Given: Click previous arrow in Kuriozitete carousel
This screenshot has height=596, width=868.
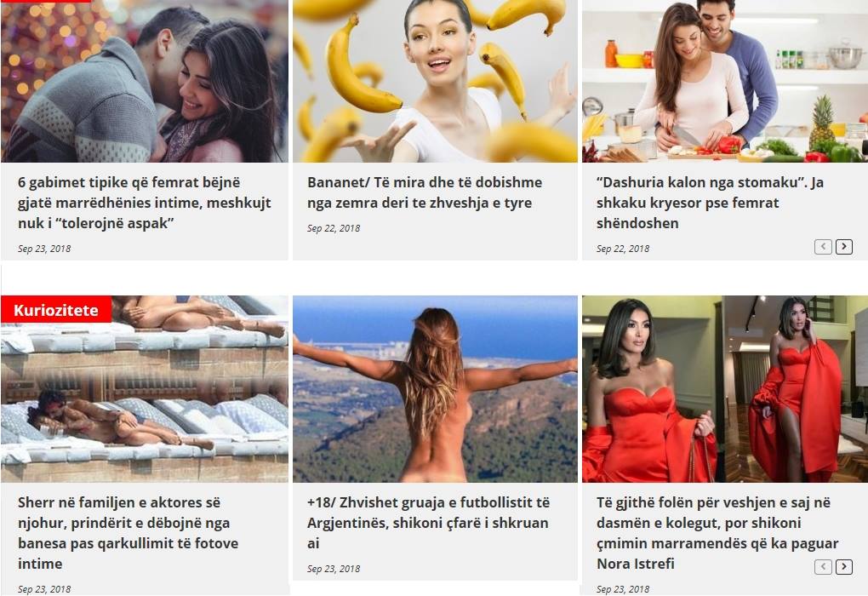Looking at the screenshot, I should point(823,567).
